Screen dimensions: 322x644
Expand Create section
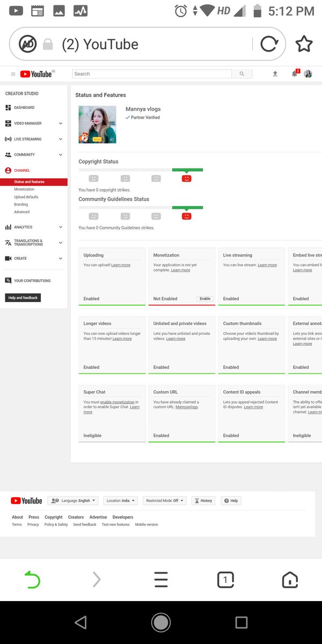pos(61,259)
